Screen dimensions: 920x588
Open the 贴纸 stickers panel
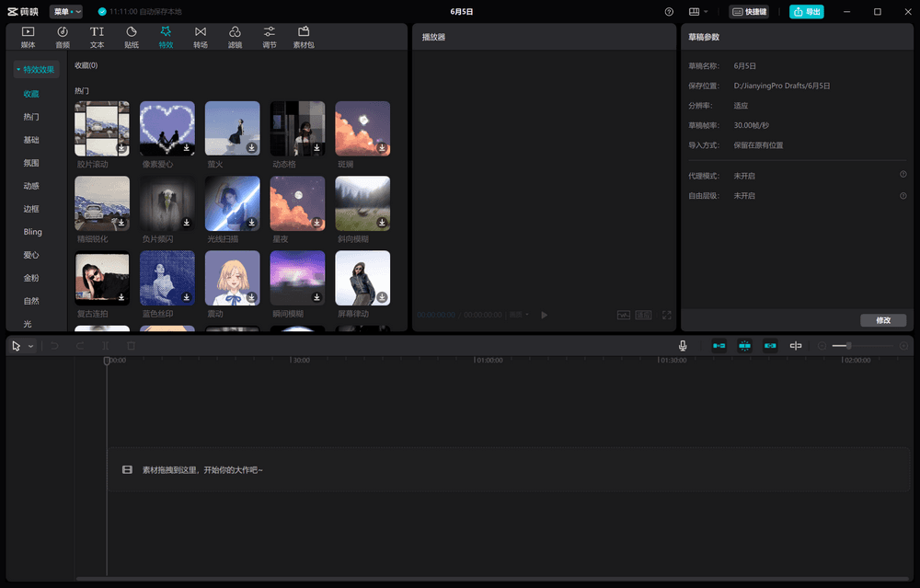pyautogui.click(x=132, y=37)
